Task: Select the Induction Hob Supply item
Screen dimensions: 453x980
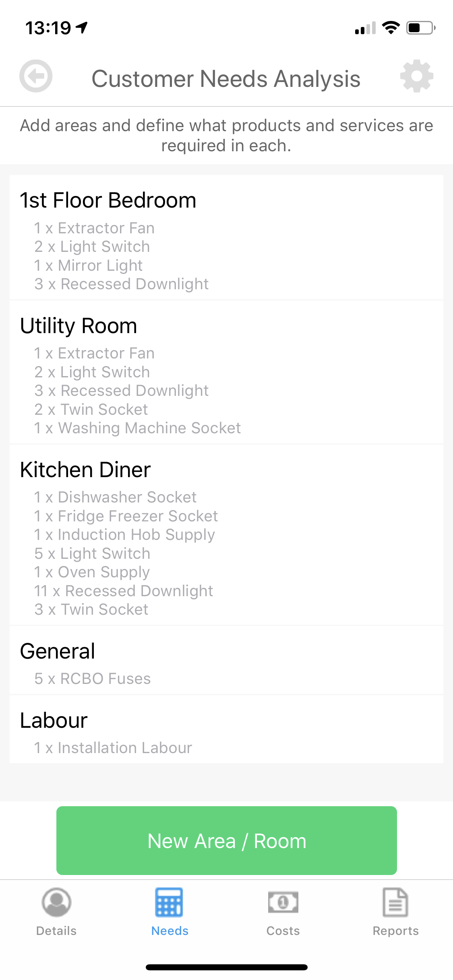Action: pos(125,535)
